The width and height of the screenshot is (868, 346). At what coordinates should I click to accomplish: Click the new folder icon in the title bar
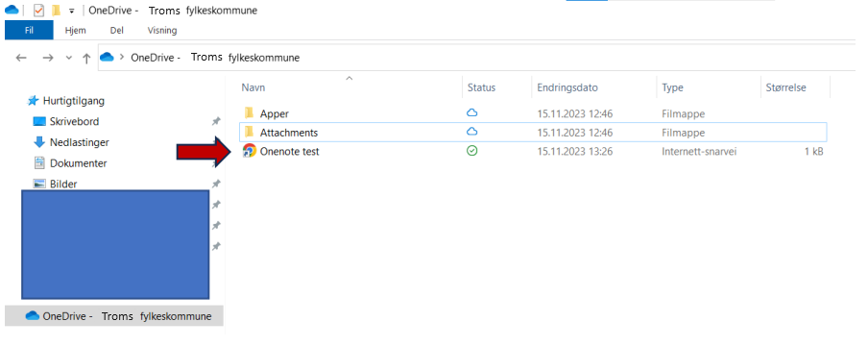coord(56,11)
